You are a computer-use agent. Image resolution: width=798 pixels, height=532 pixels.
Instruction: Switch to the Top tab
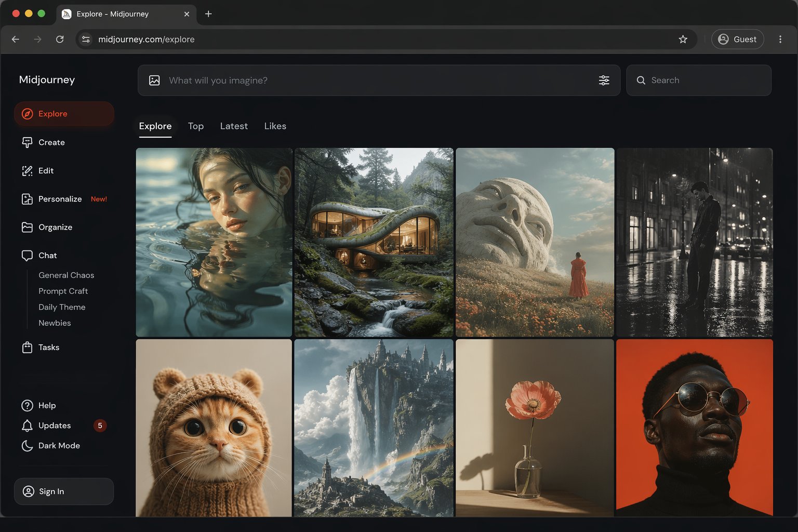pyautogui.click(x=196, y=126)
